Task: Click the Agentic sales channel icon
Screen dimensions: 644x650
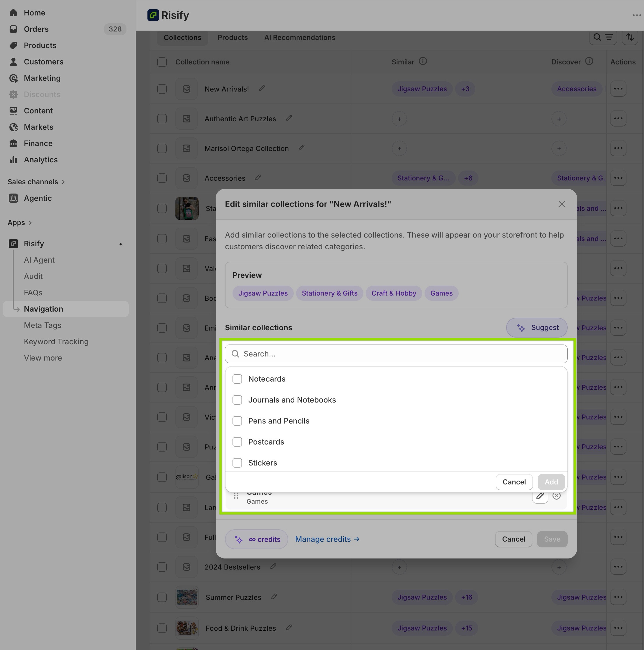Action: (x=13, y=198)
